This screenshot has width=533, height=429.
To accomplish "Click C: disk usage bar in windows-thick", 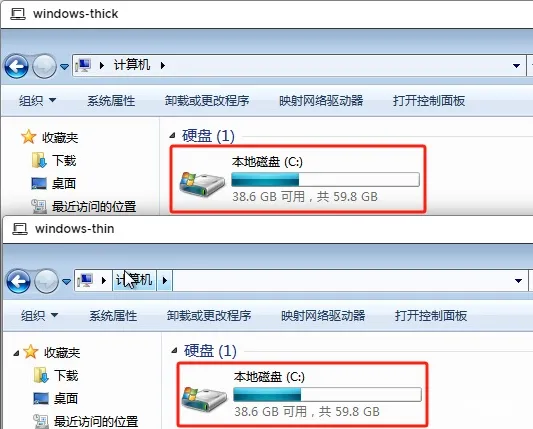I will click(325, 179).
